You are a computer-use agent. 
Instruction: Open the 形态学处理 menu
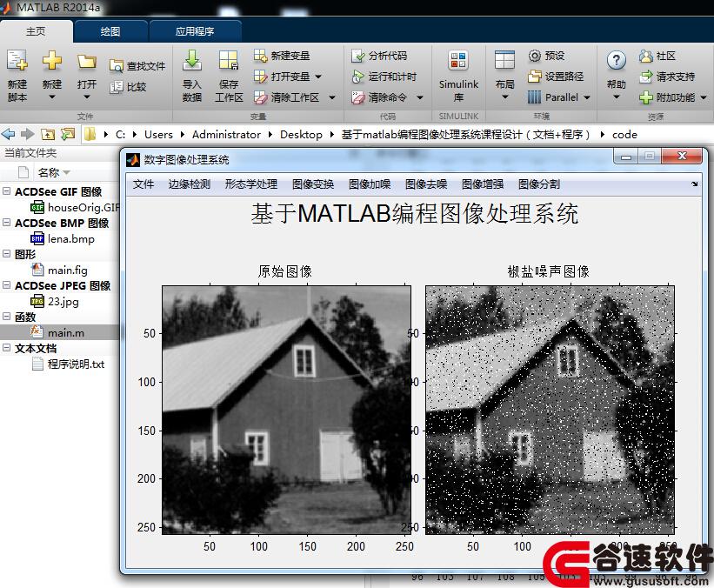click(251, 184)
